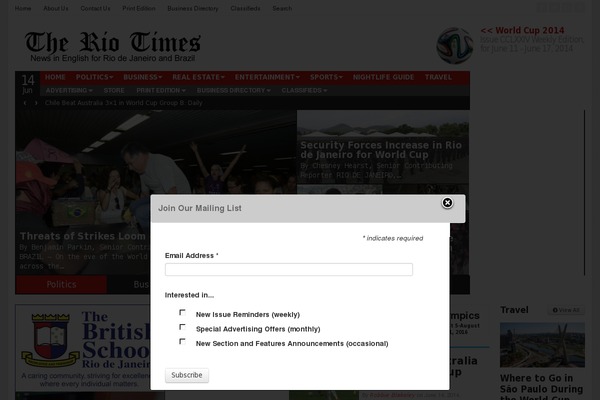Screen dimensions: 600x400
Task: Click The Rio Times logo
Action: [x=113, y=47]
